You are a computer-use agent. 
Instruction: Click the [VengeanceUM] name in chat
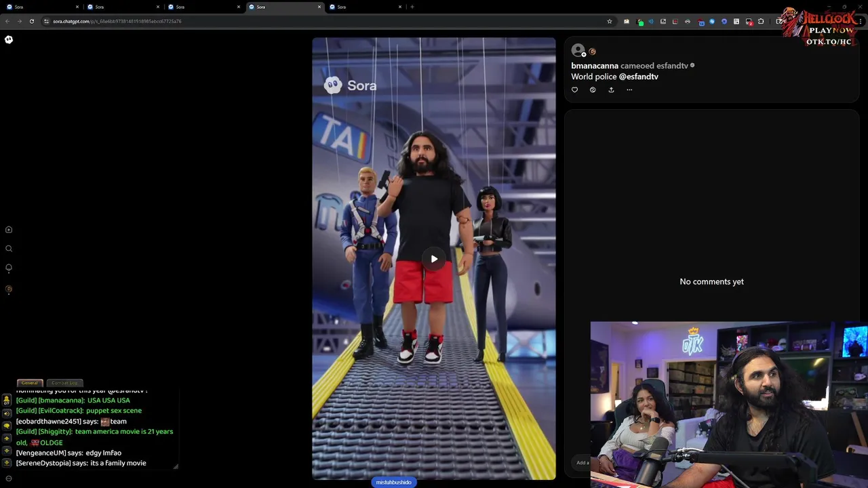point(41,453)
